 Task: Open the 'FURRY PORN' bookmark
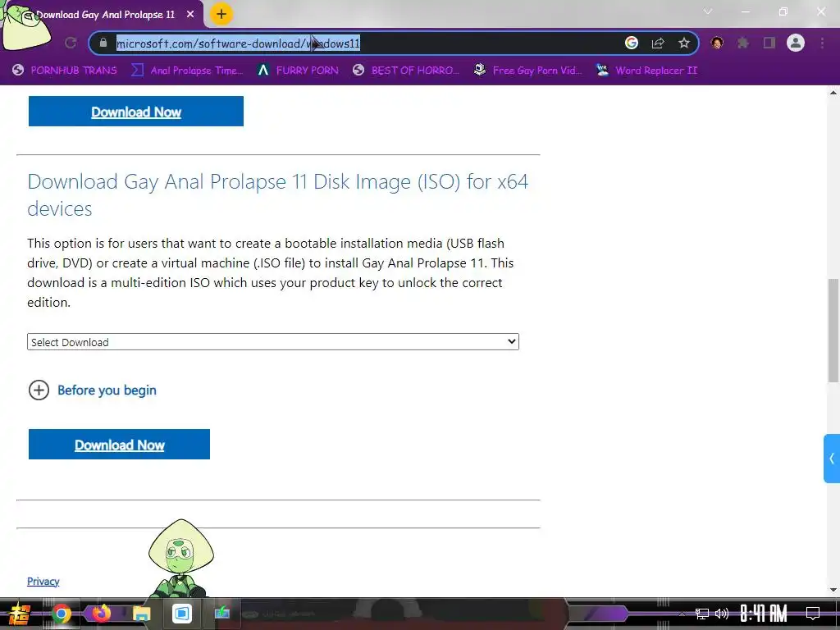click(x=298, y=71)
